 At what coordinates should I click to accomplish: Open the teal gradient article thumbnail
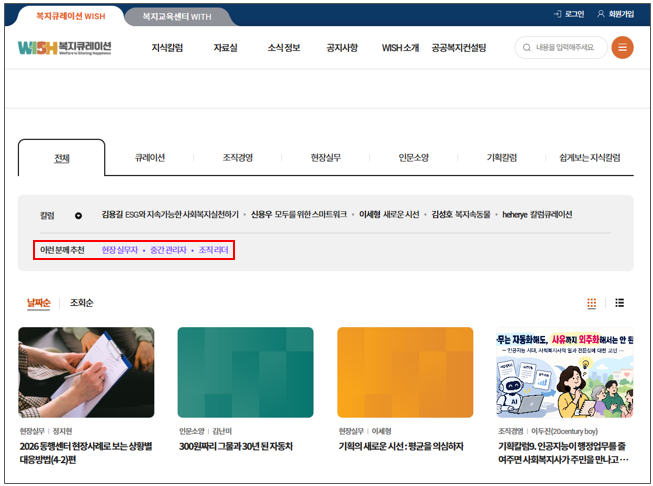[x=245, y=372]
